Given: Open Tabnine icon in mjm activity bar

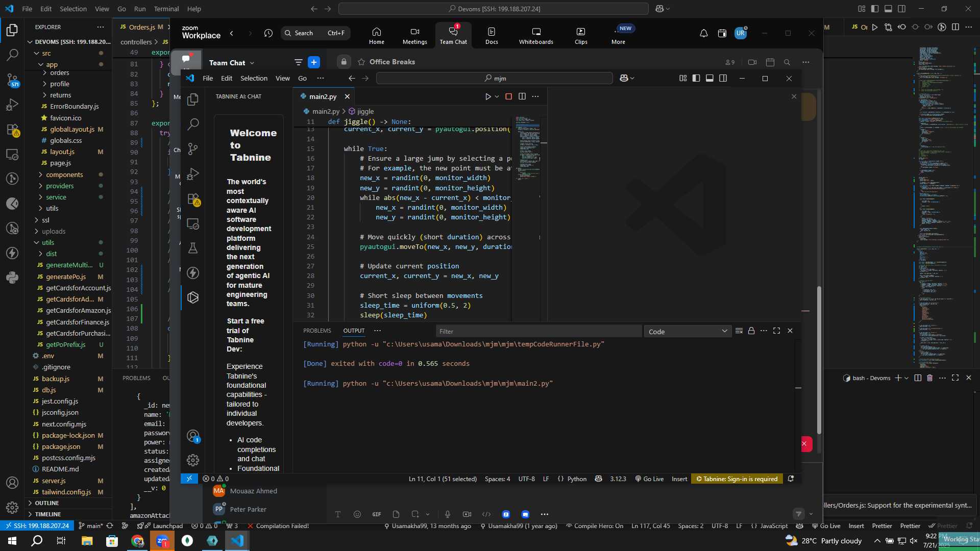Looking at the screenshot, I should point(193,297).
